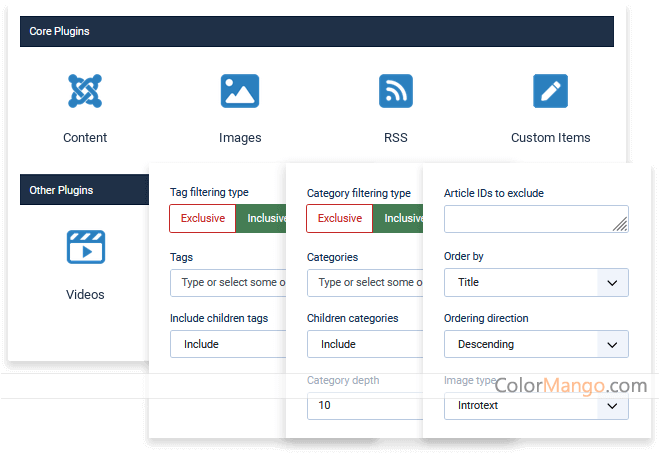This screenshot has width=659, height=456.
Task: Click the Other Plugins header bar
Action: coord(84,190)
